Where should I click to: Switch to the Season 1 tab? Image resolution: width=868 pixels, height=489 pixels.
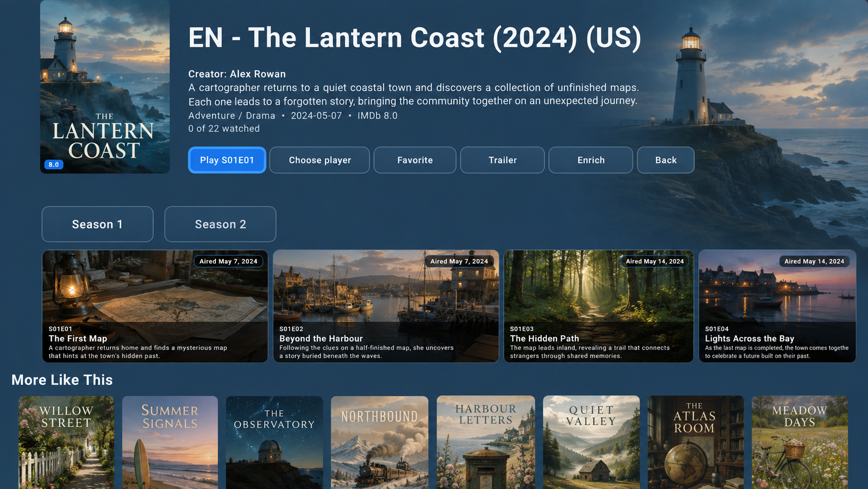pyautogui.click(x=98, y=224)
